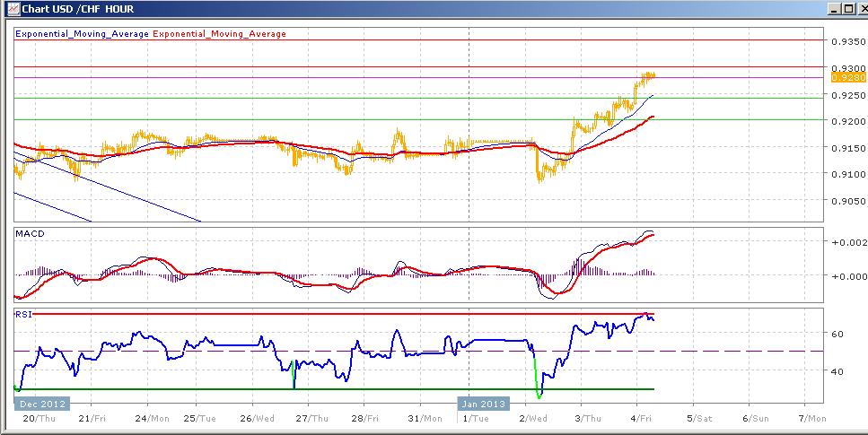Click the 28/Fri date label
Screen dimensions: 868x435
[365, 418]
